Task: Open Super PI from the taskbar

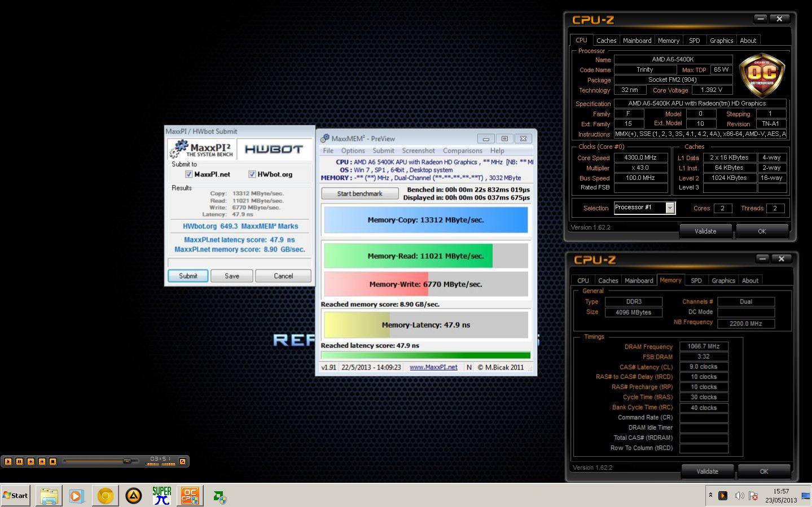Action: (162, 496)
